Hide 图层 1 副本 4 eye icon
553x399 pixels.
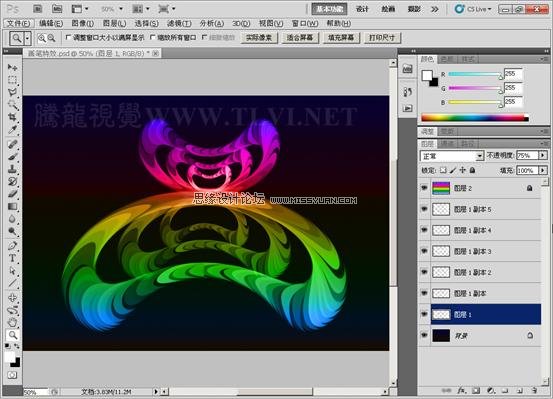point(424,230)
